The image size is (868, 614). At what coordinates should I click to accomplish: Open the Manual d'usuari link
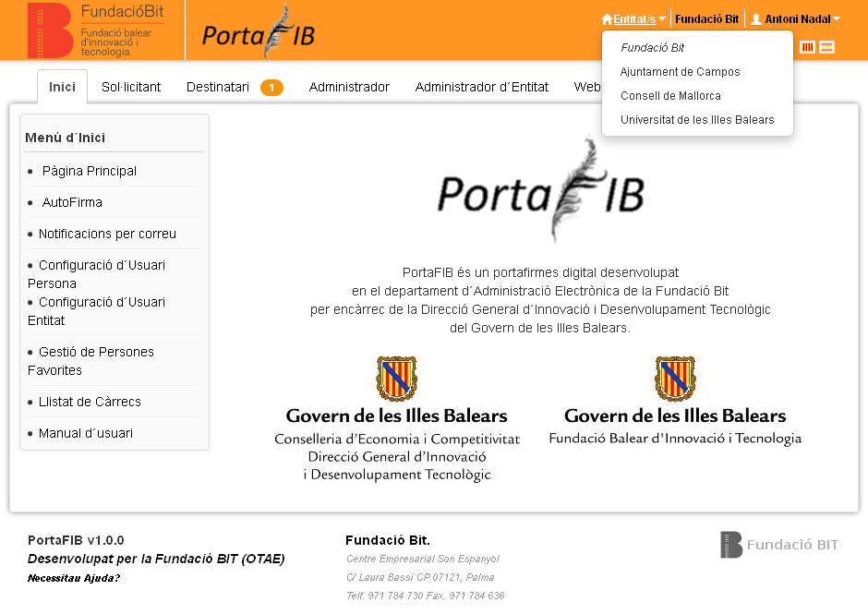86,433
